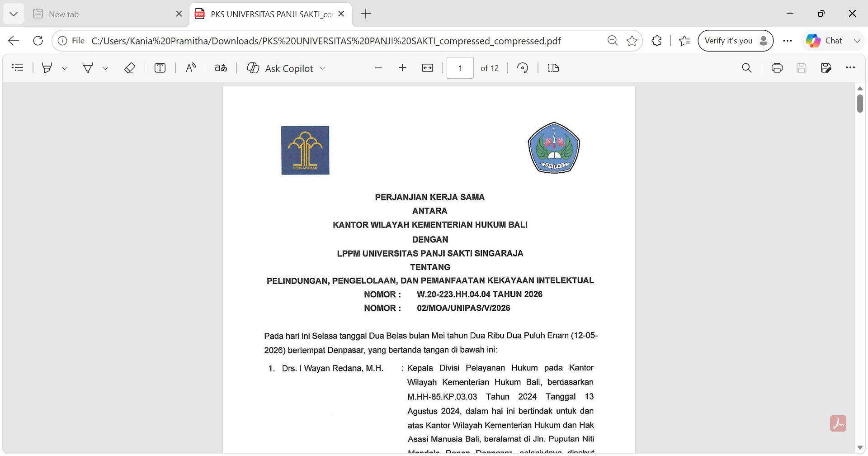868x456 pixels.
Task: Expand Draw pen options
Action: [x=105, y=68]
